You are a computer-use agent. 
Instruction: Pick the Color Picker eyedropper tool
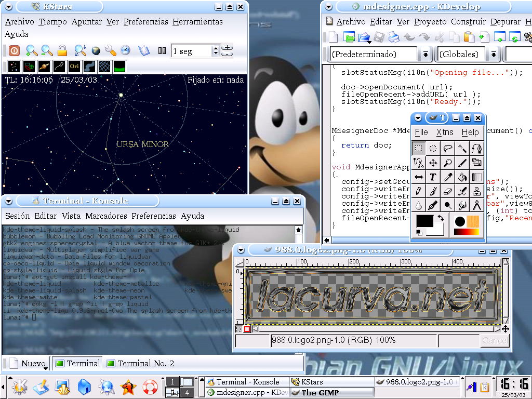[x=448, y=177]
